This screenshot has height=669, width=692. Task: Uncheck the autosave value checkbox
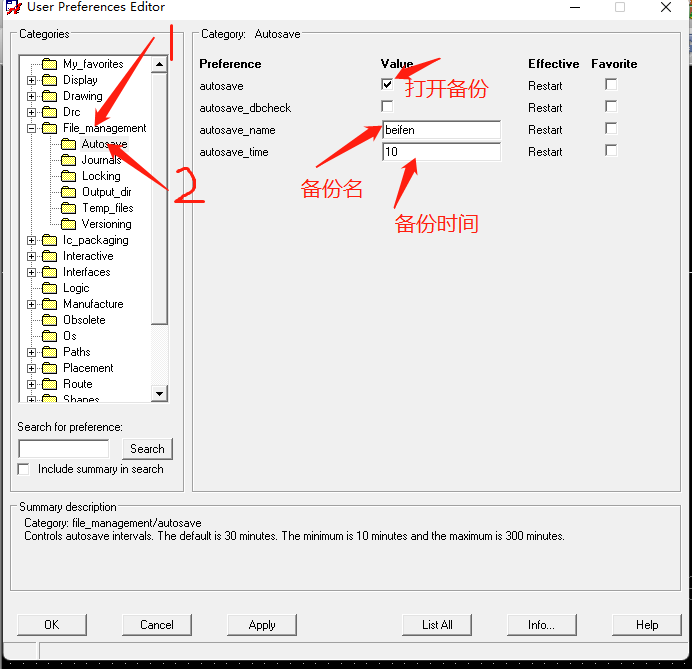point(387,85)
